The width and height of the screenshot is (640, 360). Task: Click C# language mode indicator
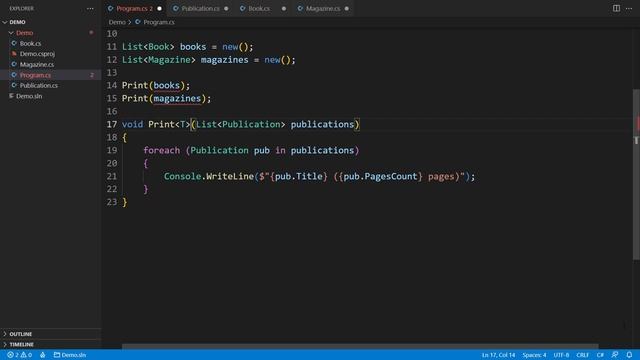(600, 355)
